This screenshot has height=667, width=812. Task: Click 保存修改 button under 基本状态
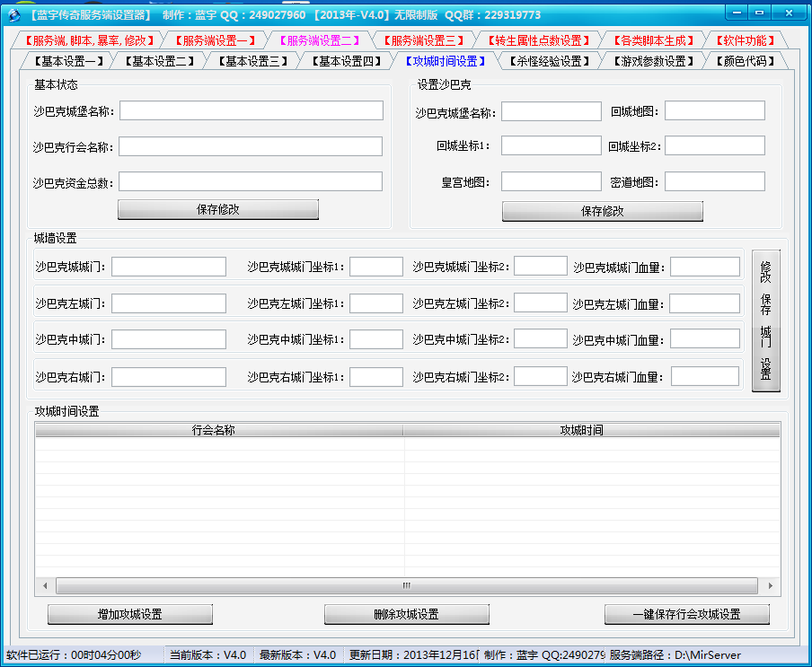218,209
